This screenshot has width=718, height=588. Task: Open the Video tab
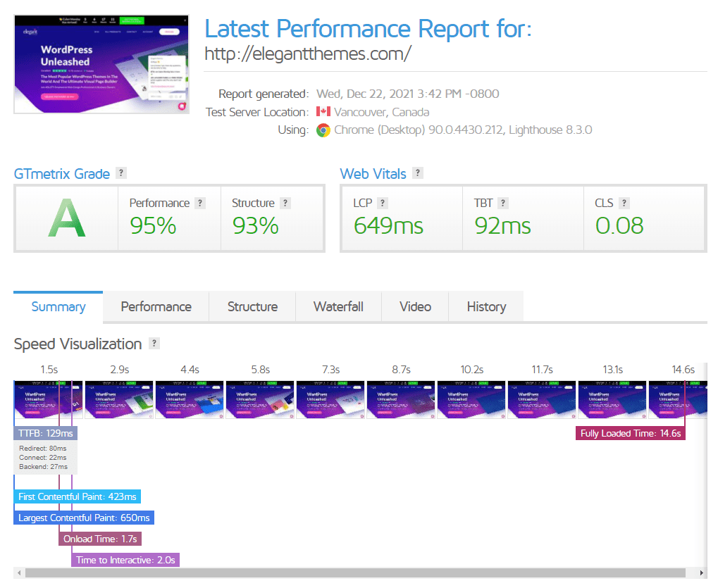(x=414, y=306)
